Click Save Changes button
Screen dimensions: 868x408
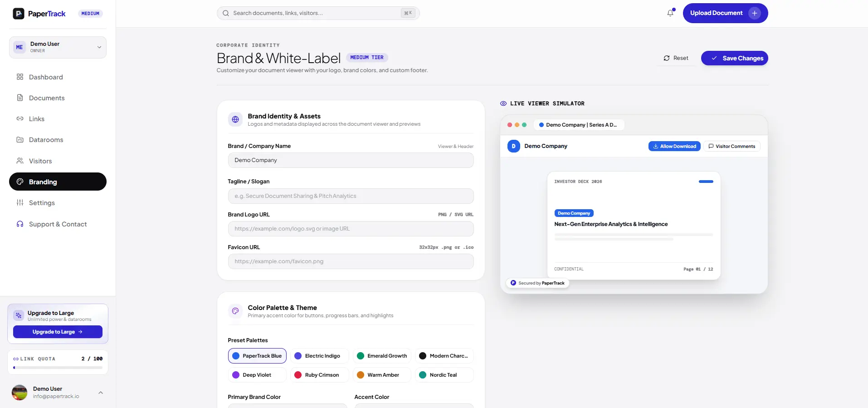735,58
